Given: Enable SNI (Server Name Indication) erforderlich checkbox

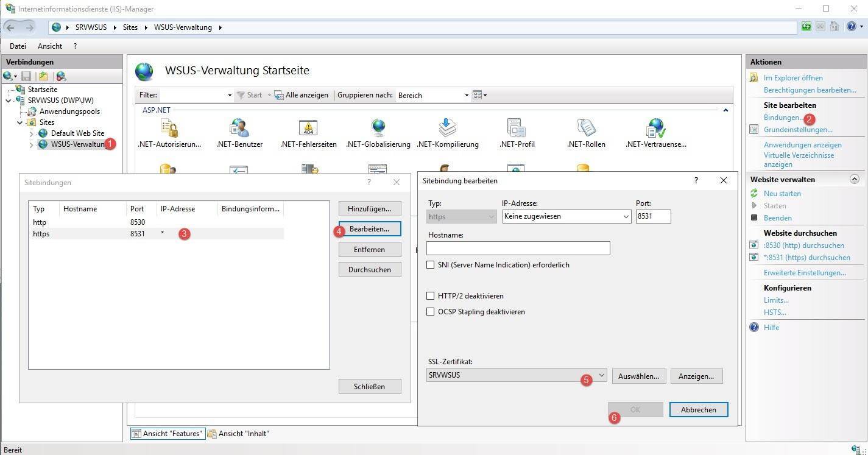Looking at the screenshot, I should 431,265.
